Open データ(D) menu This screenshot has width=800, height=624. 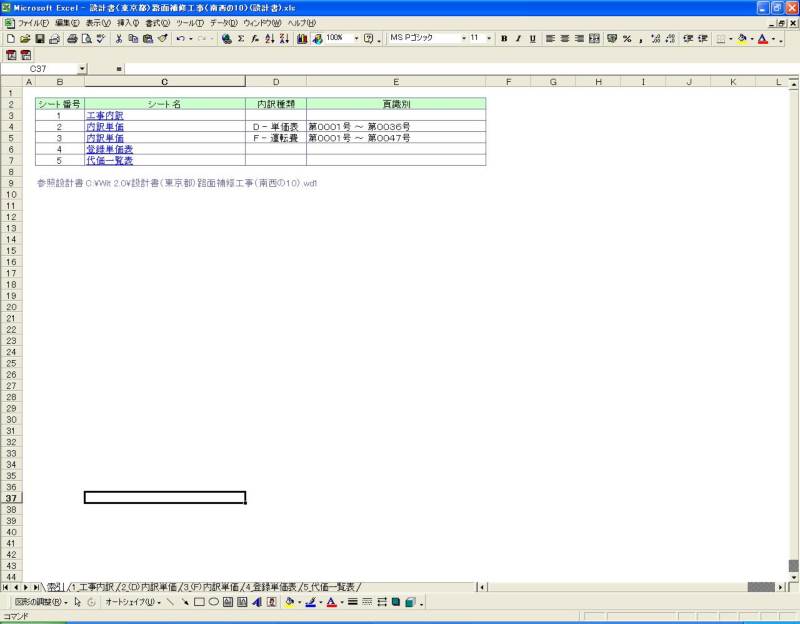pos(223,23)
